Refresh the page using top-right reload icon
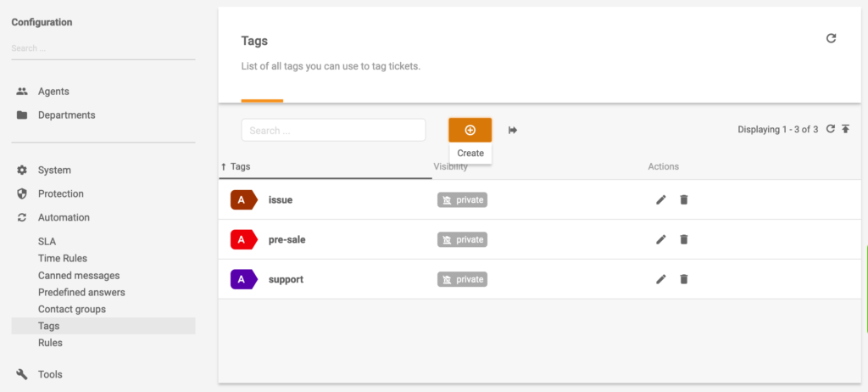The width and height of the screenshot is (868, 392). (x=831, y=38)
